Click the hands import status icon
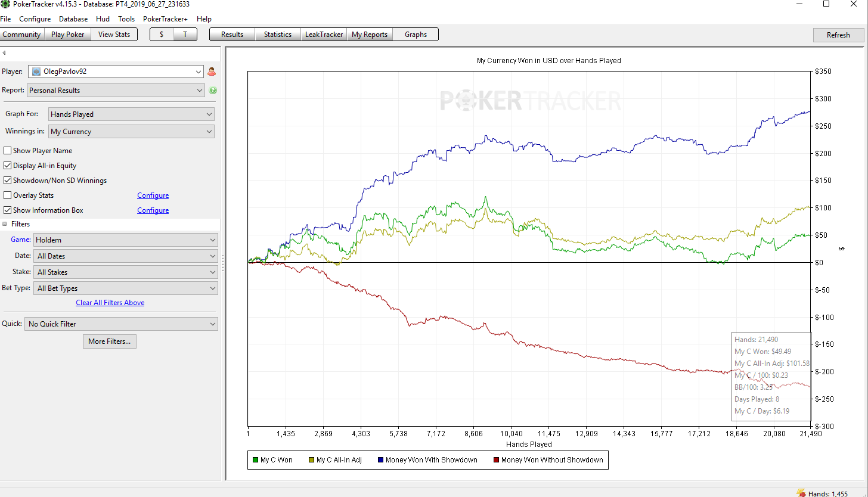This screenshot has width=868, height=497. point(801,493)
